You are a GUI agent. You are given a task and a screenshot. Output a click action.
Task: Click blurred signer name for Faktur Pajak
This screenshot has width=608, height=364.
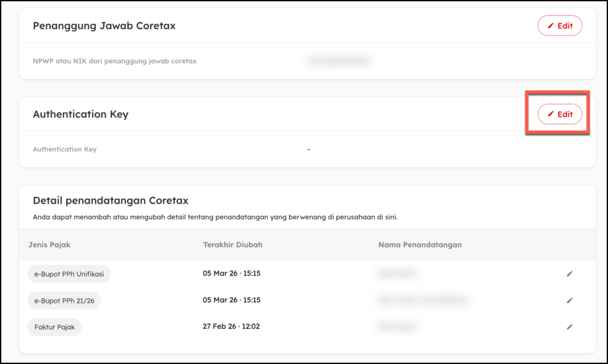396,327
